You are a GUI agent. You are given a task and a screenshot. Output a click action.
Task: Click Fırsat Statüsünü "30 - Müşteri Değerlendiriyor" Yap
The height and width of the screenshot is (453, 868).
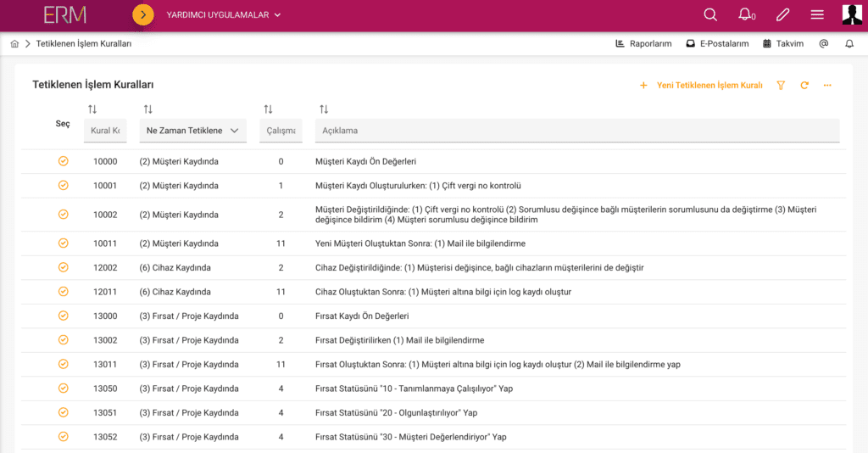(411, 437)
